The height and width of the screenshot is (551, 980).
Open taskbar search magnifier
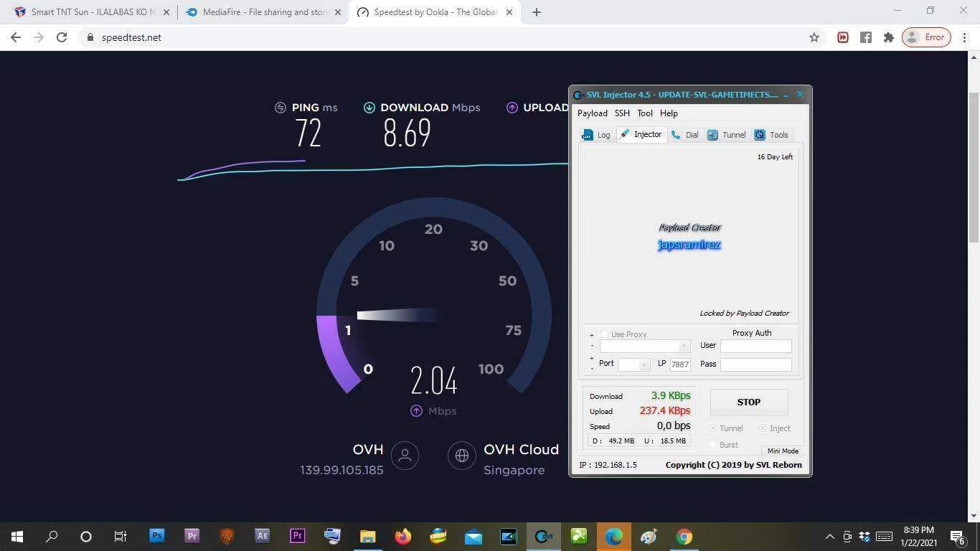[52, 536]
